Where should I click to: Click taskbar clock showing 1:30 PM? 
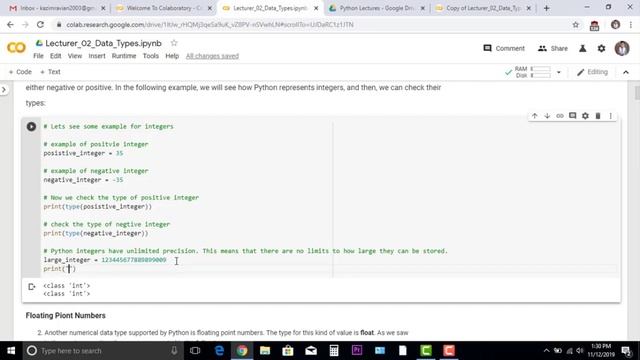coord(601,350)
